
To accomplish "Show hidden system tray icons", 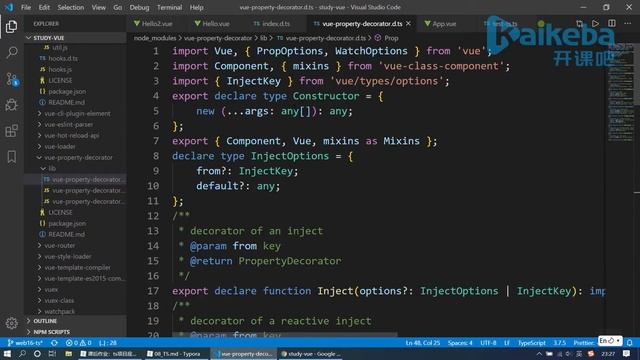I will pyautogui.click(x=539, y=354).
